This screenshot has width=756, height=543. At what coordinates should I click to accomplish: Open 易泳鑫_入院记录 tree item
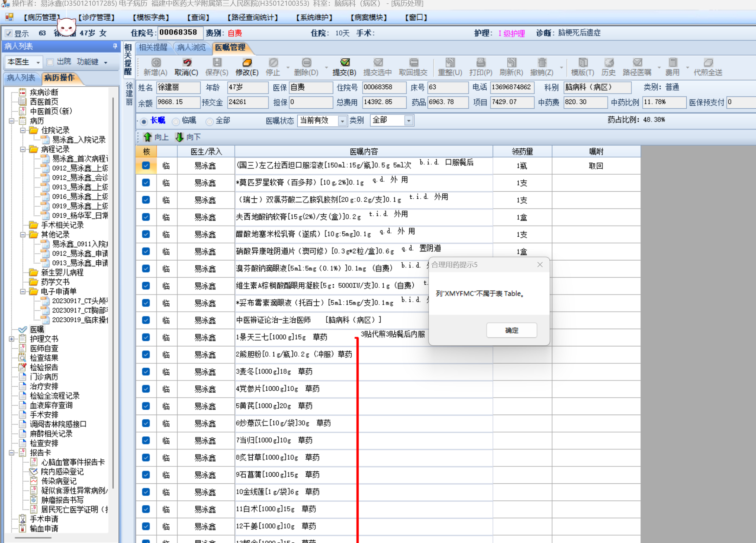point(78,140)
